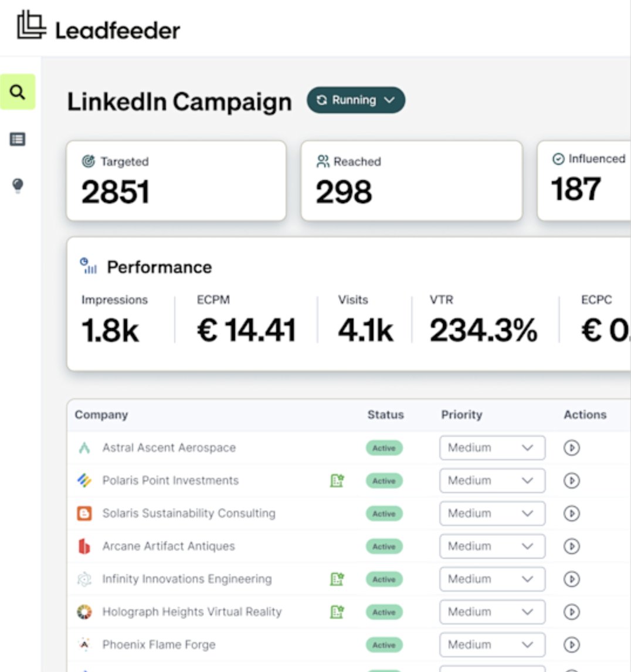Click Active badge for Phoenix Flame Forge
631x672 pixels.
(384, 645)
